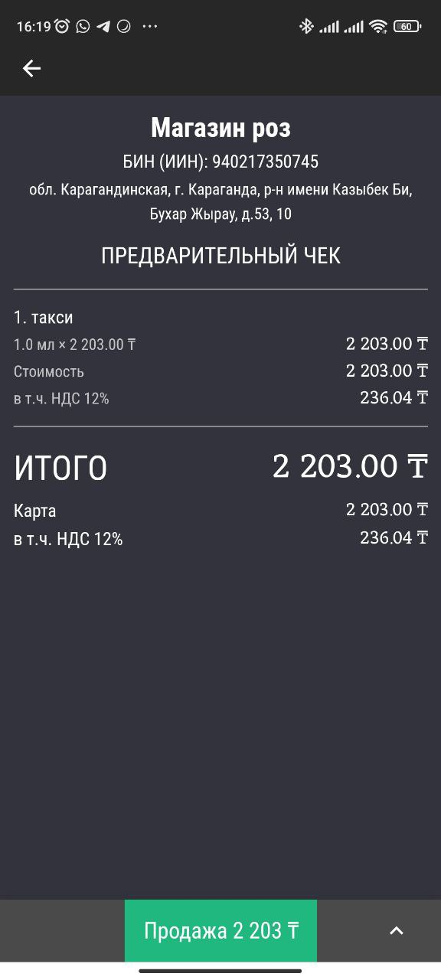Tap the Bluetooth status icon

tap(306, 26)
